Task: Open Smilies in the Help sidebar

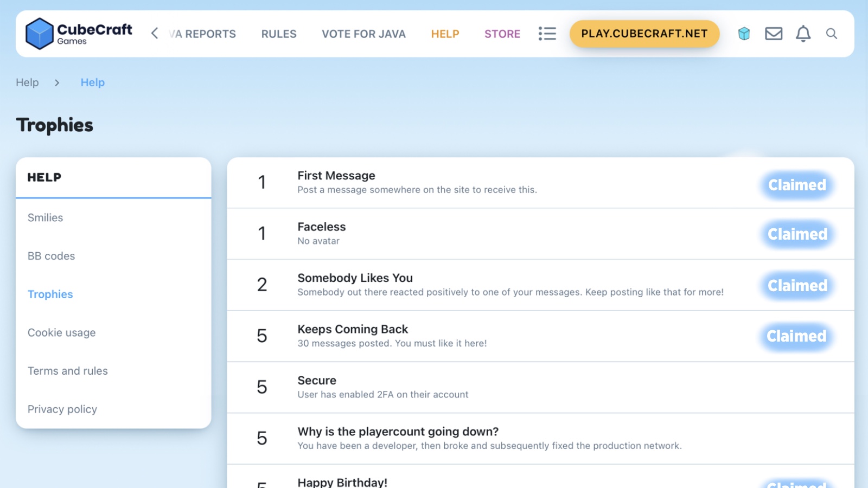Action: tap(45, 217)
